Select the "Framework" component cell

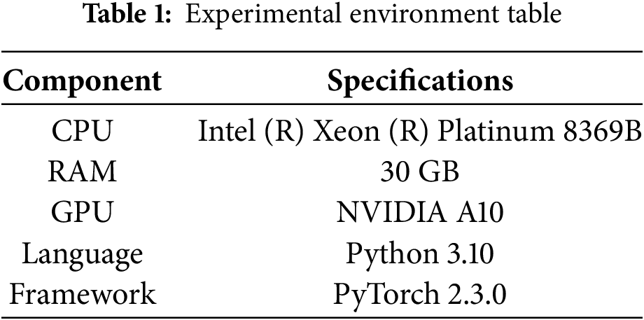[83, 294]
